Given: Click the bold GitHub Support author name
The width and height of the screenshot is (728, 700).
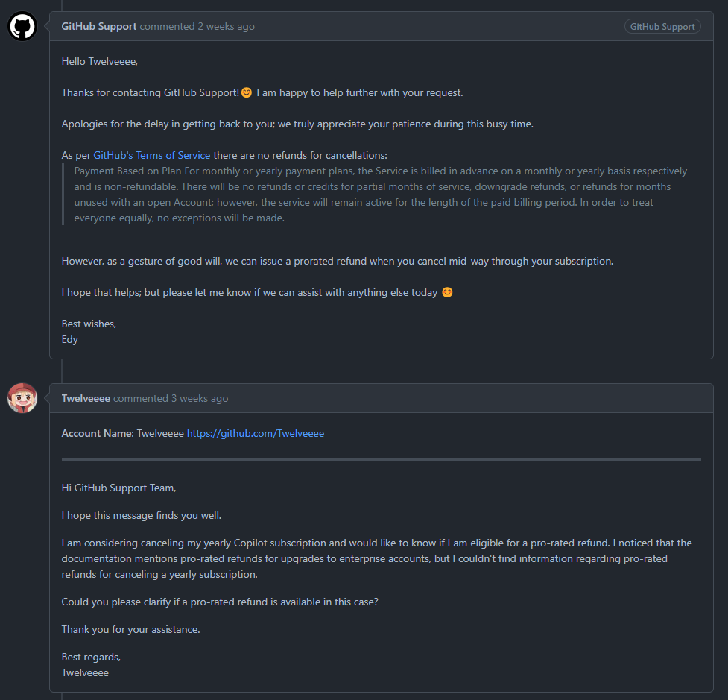Looking at the screenshot, I should [98, 26].
